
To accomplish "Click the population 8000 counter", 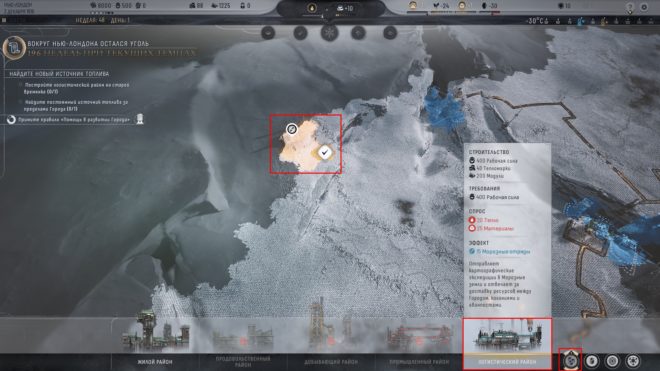I will pos(101,5).
